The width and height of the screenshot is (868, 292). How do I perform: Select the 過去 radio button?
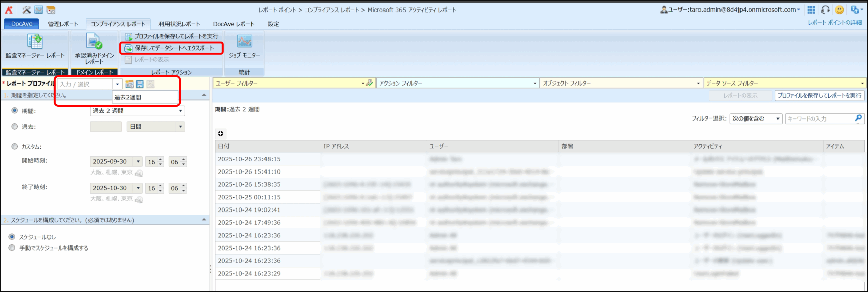click(15, 126)
